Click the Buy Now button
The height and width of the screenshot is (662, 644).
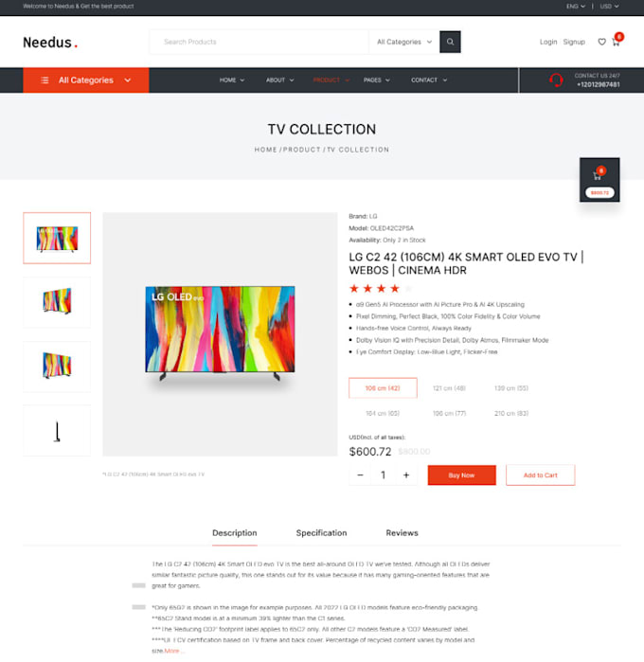tap(461, 475)
